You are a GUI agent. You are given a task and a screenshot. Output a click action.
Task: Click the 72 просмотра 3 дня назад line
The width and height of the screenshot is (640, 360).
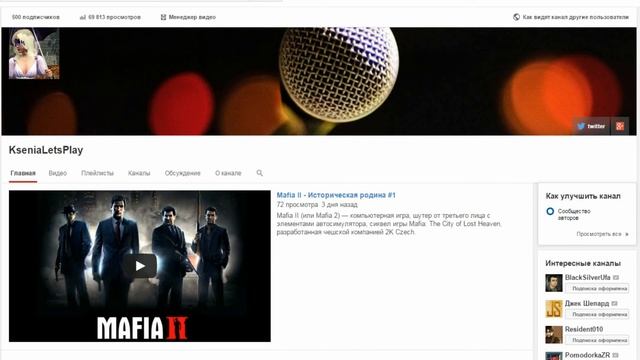click(317, 204)
